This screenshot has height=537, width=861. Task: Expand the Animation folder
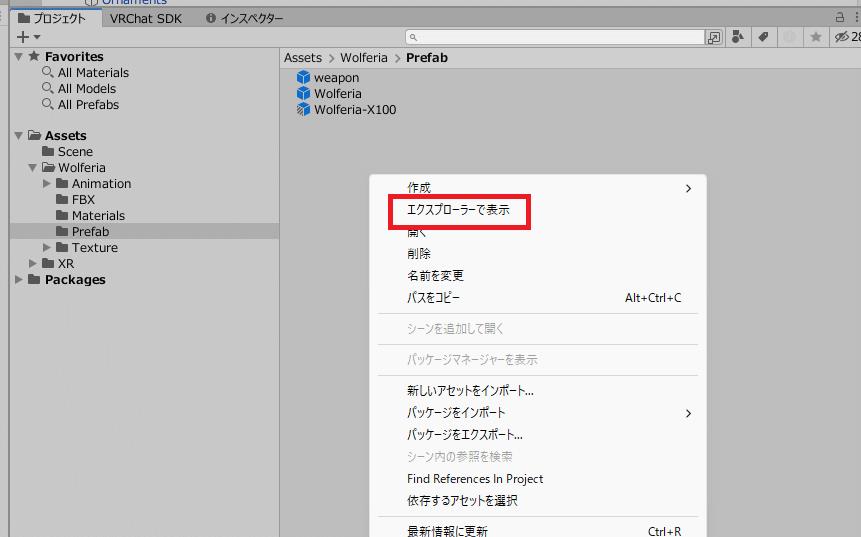coord(47,183)
